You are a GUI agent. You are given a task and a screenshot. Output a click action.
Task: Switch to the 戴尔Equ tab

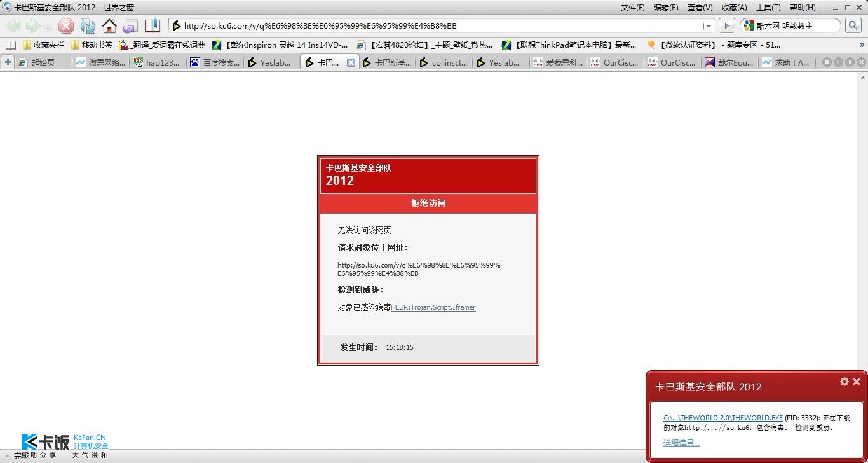[x=730, y=62]
